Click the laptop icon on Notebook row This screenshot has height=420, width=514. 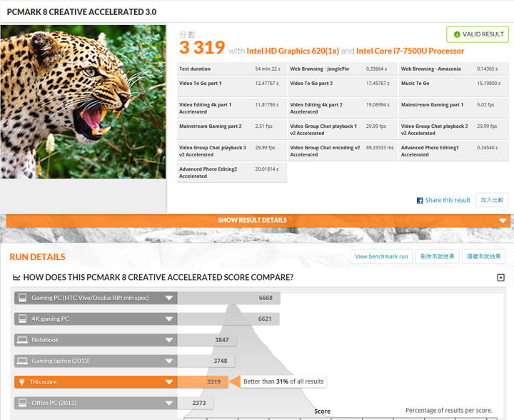pos(21,340)
